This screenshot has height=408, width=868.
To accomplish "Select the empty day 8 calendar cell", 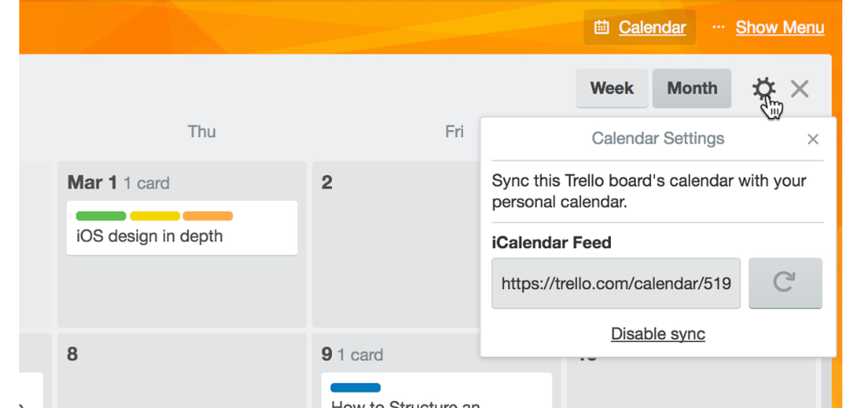I will coord(182,371).
